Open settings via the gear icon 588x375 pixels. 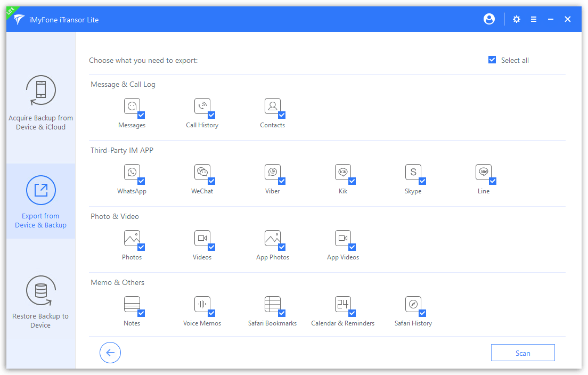click(517, 19)
